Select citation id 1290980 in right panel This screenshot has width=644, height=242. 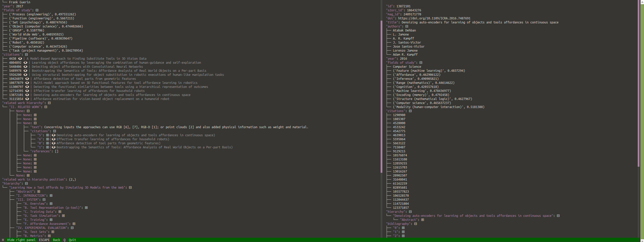399,115
